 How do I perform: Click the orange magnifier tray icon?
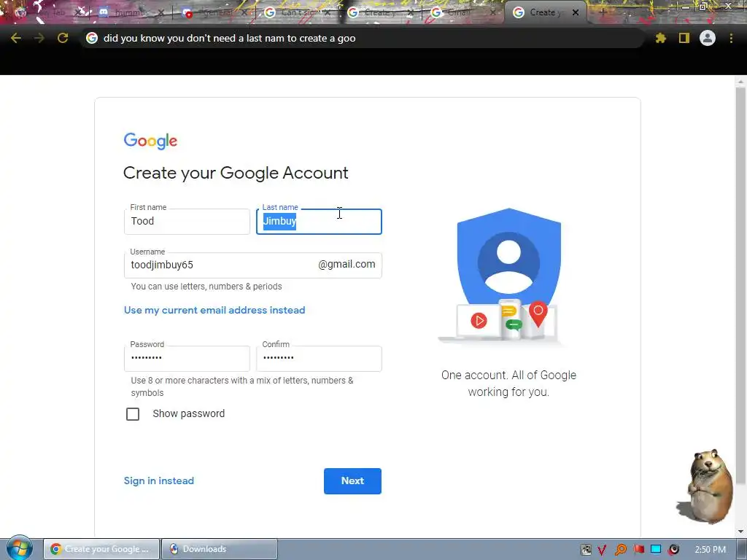[x=620, y=550]
